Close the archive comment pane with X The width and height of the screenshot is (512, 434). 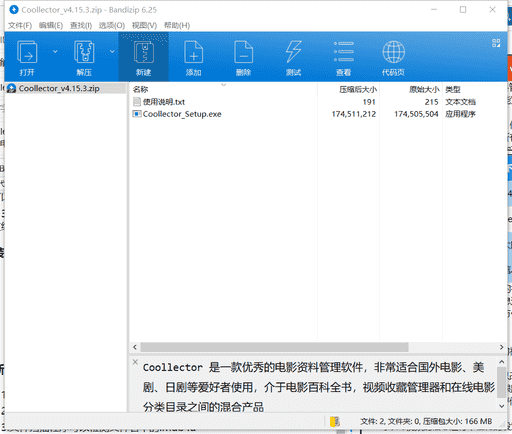(x=135, y=362)
